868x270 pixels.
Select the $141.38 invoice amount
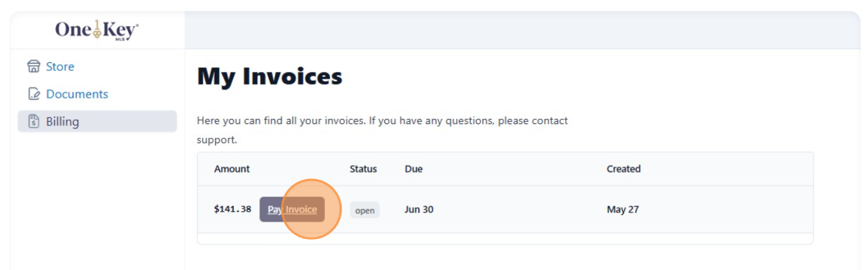(232, 210)
